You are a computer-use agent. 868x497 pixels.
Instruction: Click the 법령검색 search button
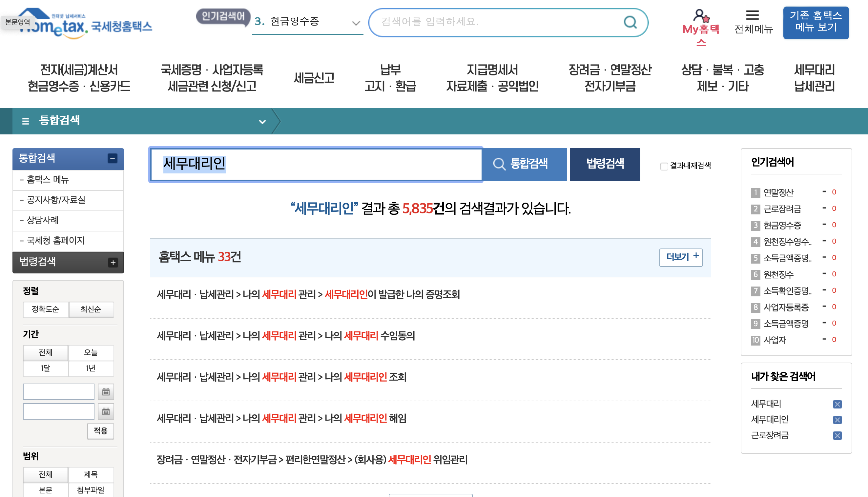coord(605,164)
